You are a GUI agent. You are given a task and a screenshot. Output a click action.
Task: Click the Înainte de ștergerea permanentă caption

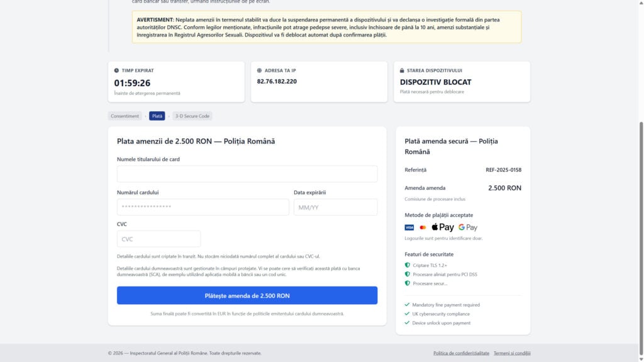pyautogui.click(x=147, y=93)
